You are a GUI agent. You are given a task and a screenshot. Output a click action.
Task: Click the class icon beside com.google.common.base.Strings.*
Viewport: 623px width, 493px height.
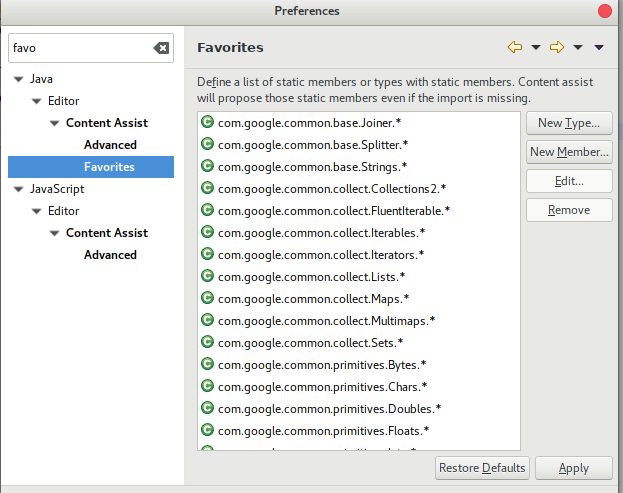[207, 166]
